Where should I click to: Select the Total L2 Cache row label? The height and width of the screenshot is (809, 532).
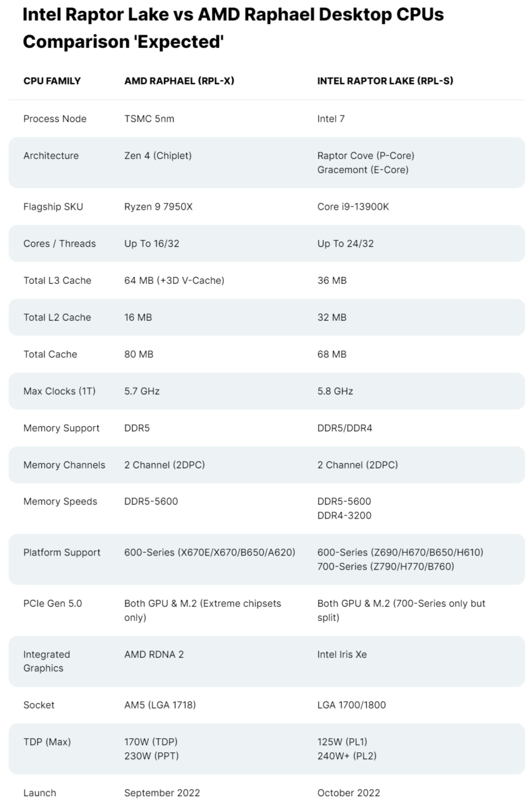(57, 317)
